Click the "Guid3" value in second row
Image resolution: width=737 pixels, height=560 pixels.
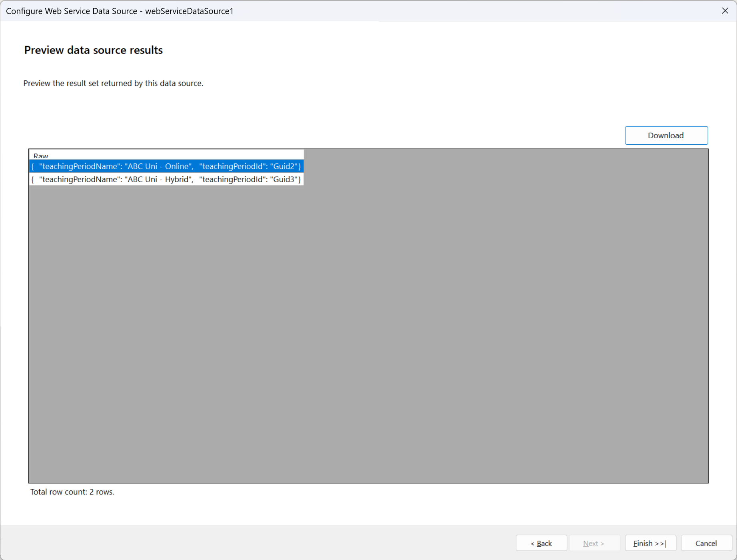click(x=285, y=179)
